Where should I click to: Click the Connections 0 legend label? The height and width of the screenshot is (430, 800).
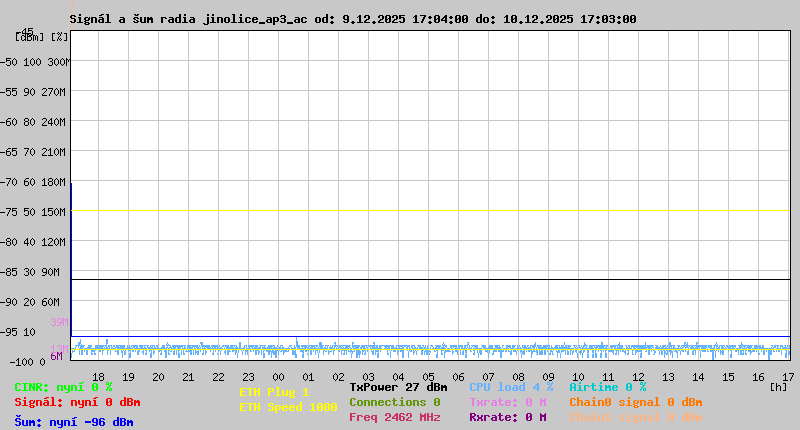(x=394, y=402)
